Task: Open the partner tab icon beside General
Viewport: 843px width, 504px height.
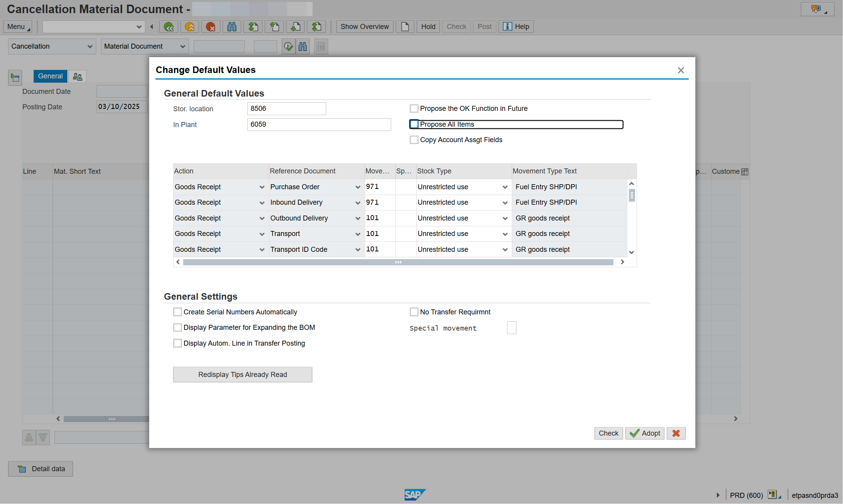Action: pos(78,76)
